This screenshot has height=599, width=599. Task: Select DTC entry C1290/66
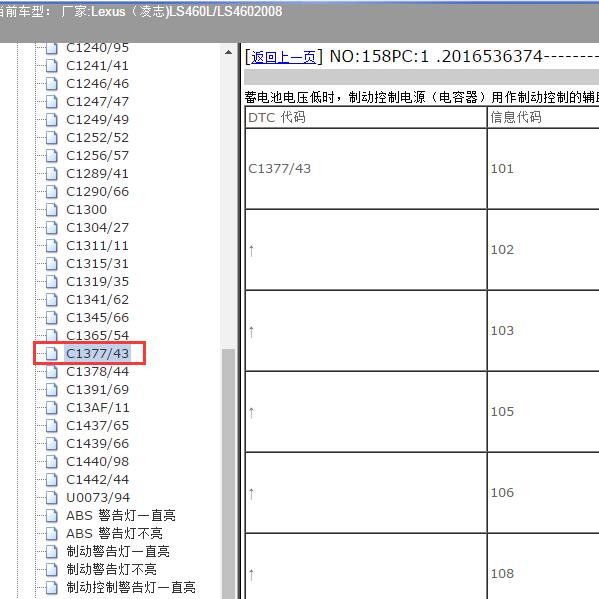point(97,191)
